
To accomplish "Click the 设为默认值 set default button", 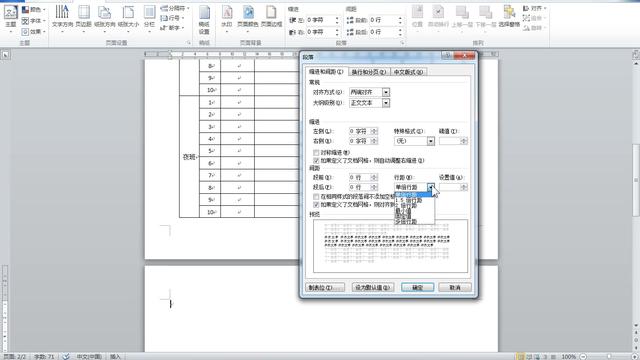I will click(x=373, y=287).
